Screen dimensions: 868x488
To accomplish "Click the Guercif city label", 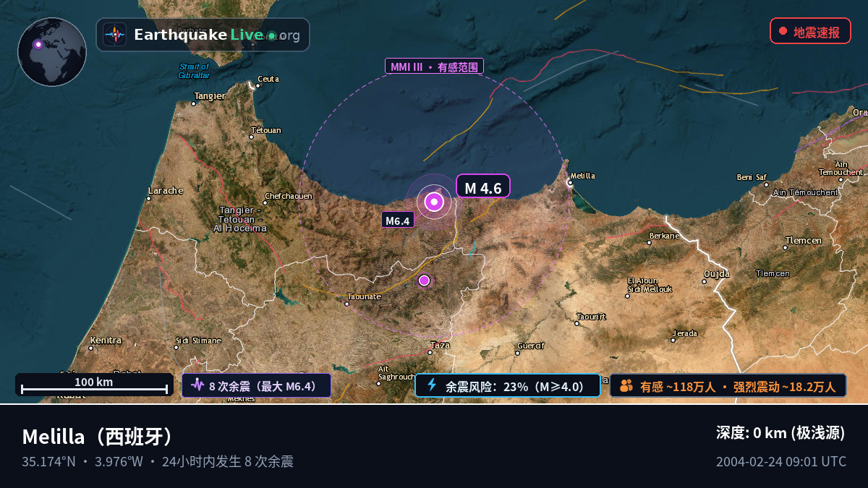I will point(530,346).
